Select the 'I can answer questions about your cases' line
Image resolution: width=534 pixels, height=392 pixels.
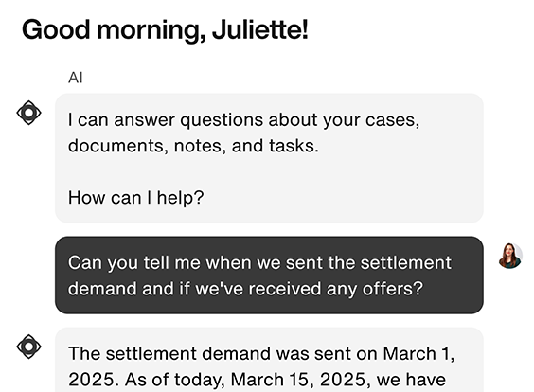click(244, 120)
